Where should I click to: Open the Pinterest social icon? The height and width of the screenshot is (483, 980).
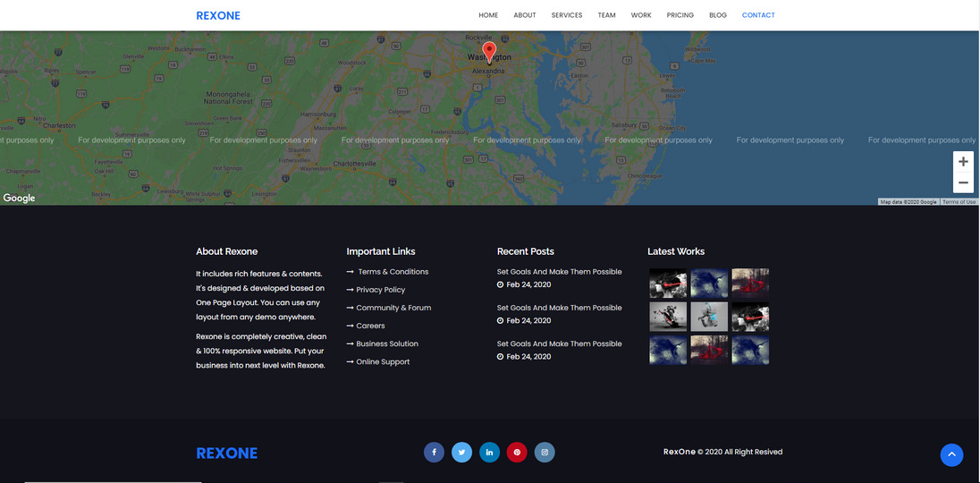coord(517,453)
